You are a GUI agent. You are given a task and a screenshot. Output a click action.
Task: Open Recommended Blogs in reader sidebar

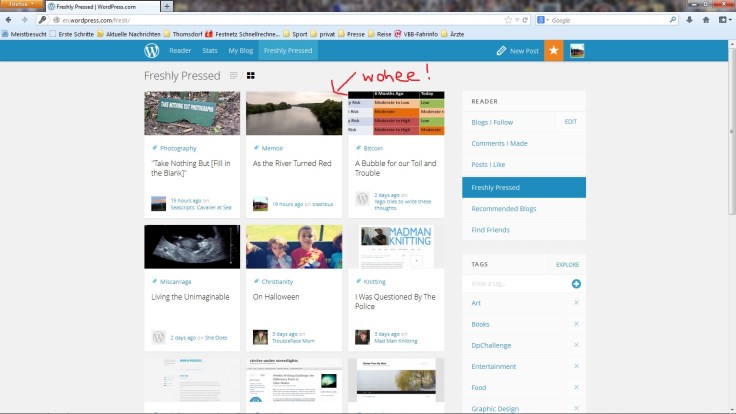(x=504, y=208)
